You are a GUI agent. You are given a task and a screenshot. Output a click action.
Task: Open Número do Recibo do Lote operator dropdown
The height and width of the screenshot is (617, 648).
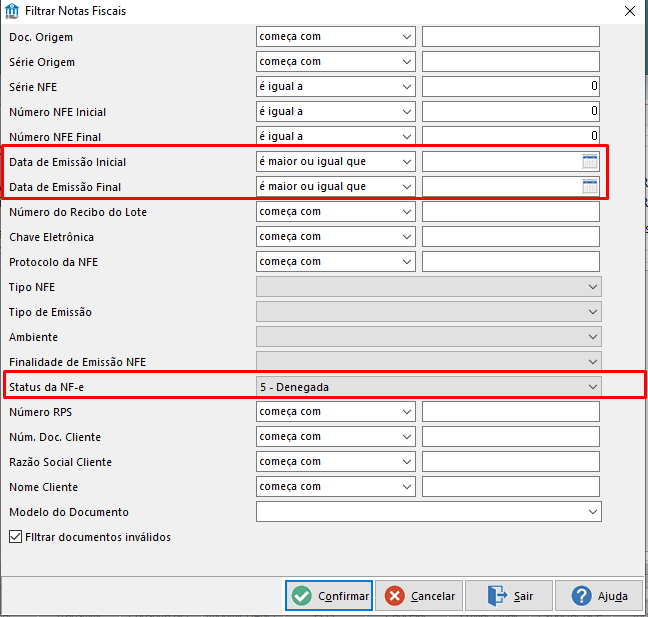336,212
